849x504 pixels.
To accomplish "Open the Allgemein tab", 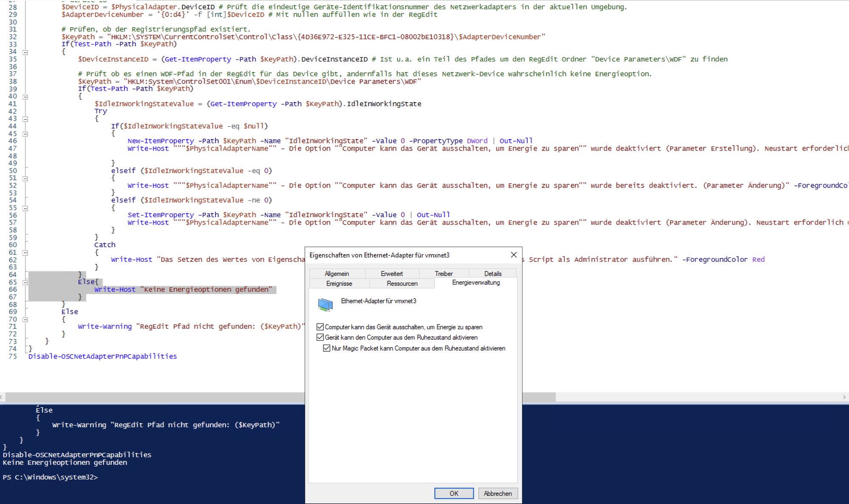I will [x=337, y=274].
